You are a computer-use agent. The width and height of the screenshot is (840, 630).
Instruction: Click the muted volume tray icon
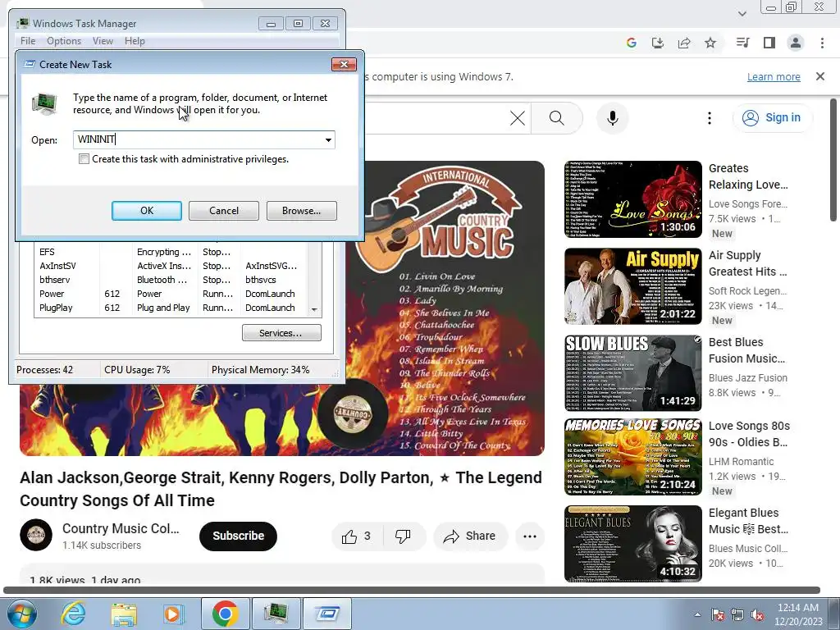tap(758, 615)
